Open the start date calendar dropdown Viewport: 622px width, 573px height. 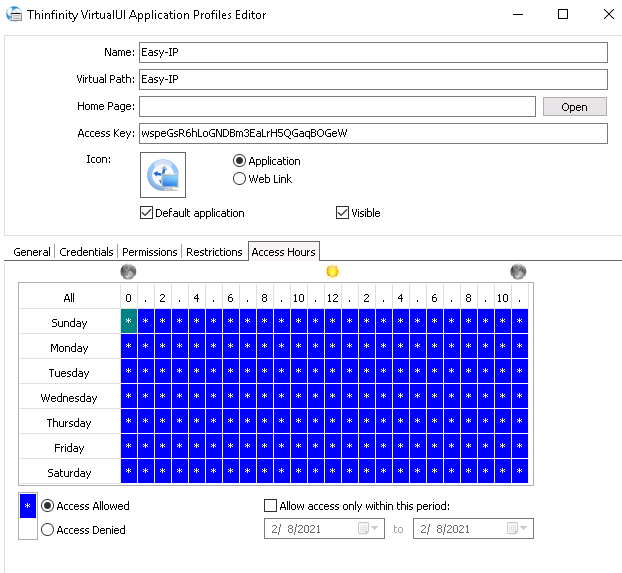[x=368, y=528]
